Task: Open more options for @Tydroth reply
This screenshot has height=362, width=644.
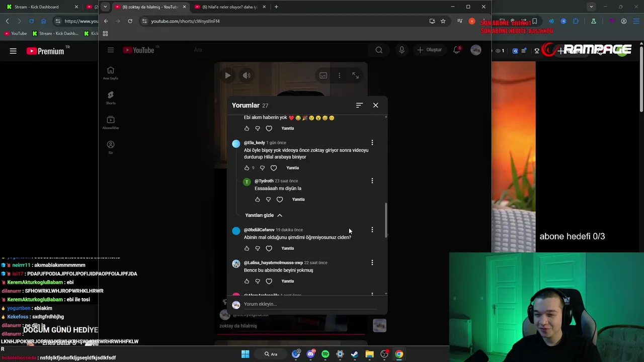Action: point(372,181)
